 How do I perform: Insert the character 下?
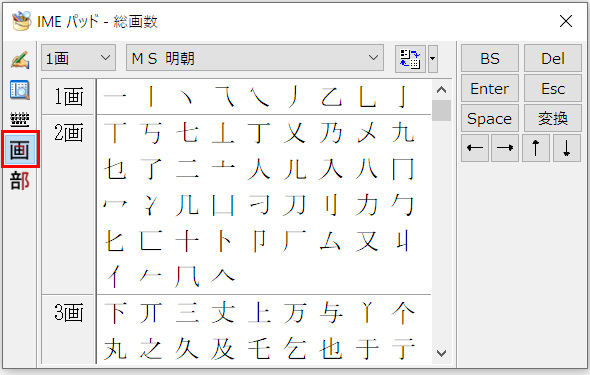(x=115, y=313)
